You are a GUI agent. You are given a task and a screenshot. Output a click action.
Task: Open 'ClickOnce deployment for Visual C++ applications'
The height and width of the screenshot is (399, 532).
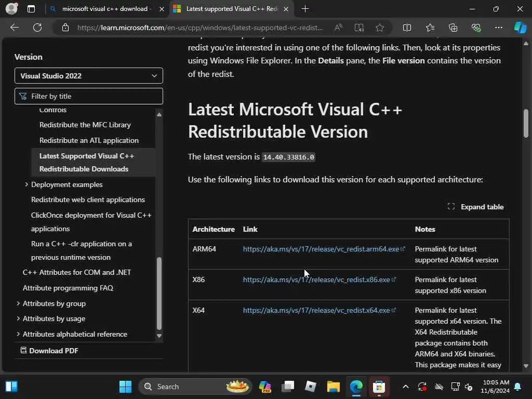pos(91,222)
